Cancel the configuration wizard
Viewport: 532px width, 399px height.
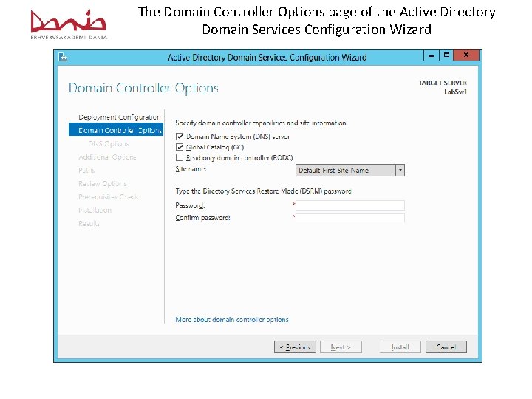coord(446,347)
